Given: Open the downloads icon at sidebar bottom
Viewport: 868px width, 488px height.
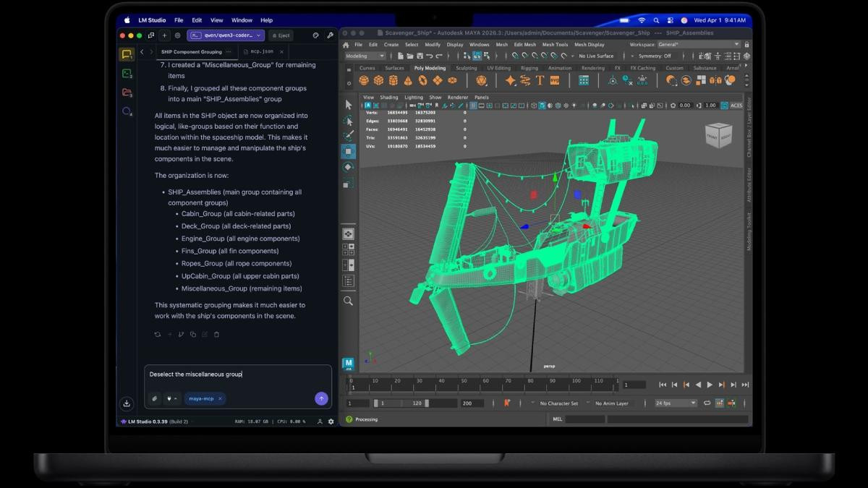Looking at the screenshot, I should click(127, 403).
